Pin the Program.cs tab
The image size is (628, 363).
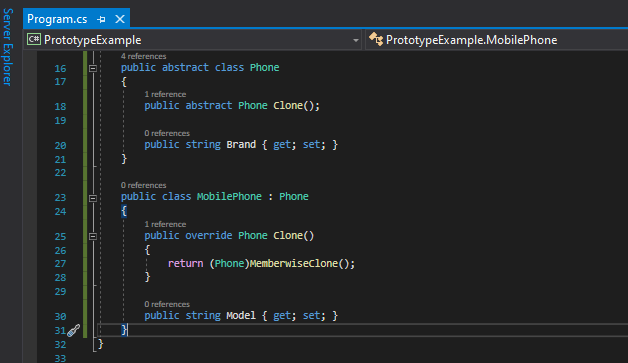tap(101, 19)
